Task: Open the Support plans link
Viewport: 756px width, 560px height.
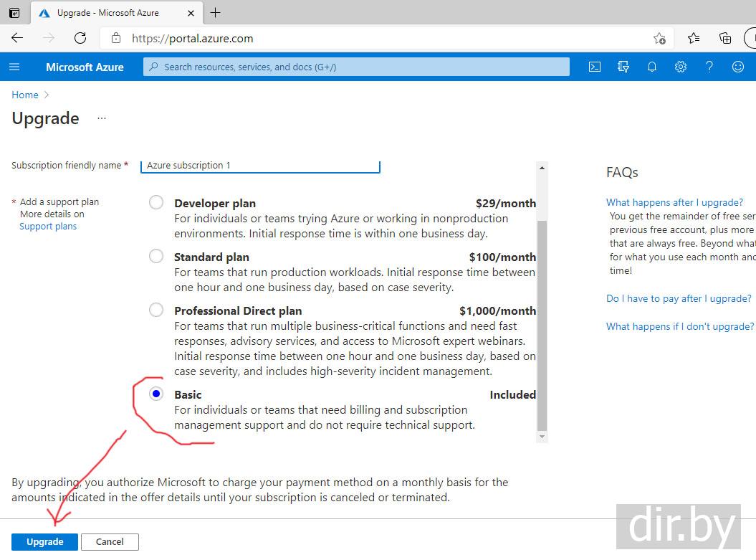Action: 48,226
